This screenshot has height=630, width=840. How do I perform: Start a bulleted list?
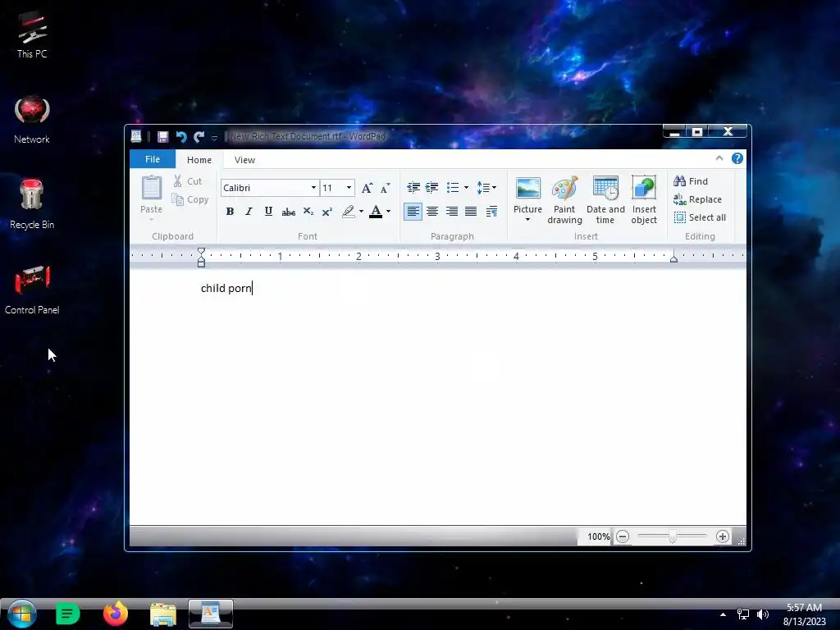[453, 188]
